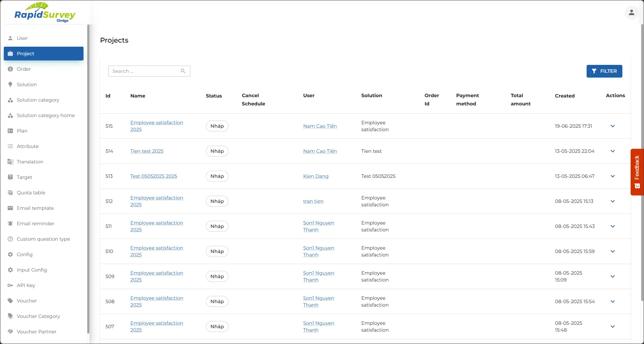Focus the projects Search input field
Screen dimensions: 644x344
(144, 71)
